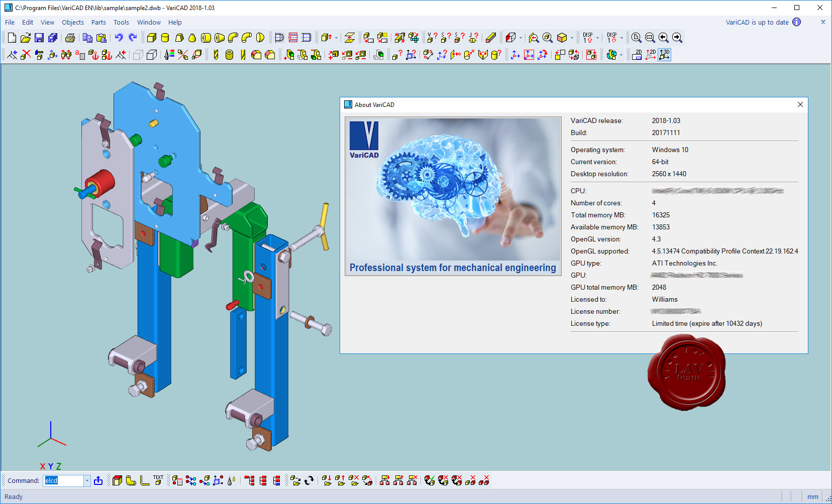This screenshot has height=504, width=832.
Task: Delete solid with the red X icon
Action: coord(26,55)
